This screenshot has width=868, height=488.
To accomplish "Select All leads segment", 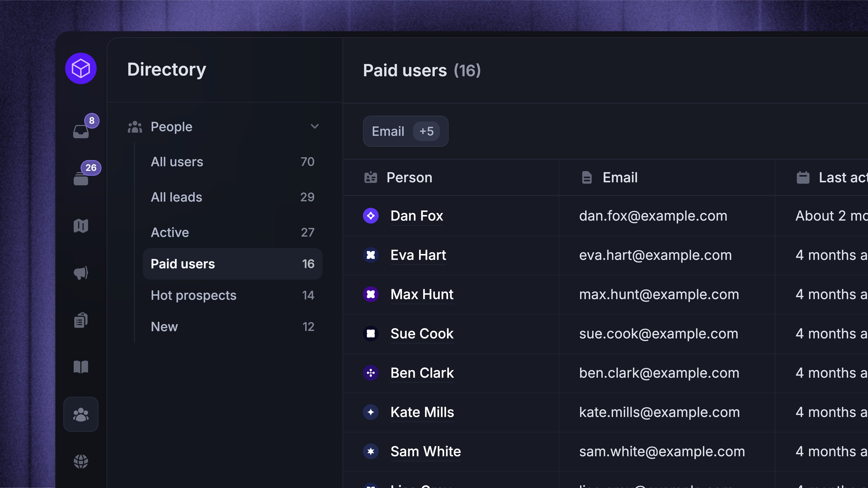I will coord(233,197).
